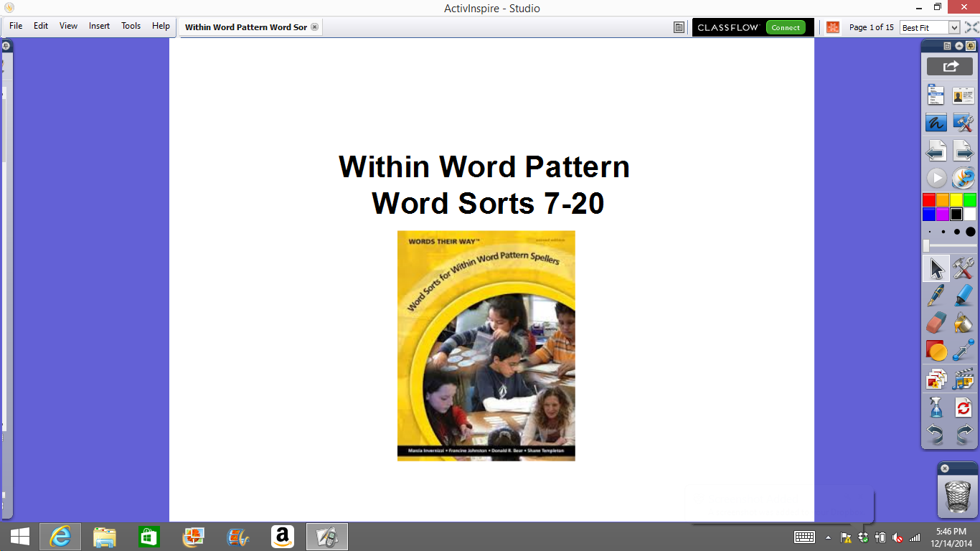Open the File menu
Screen dimensions: 980x551
pyautogui.click(x=16, y=26)
